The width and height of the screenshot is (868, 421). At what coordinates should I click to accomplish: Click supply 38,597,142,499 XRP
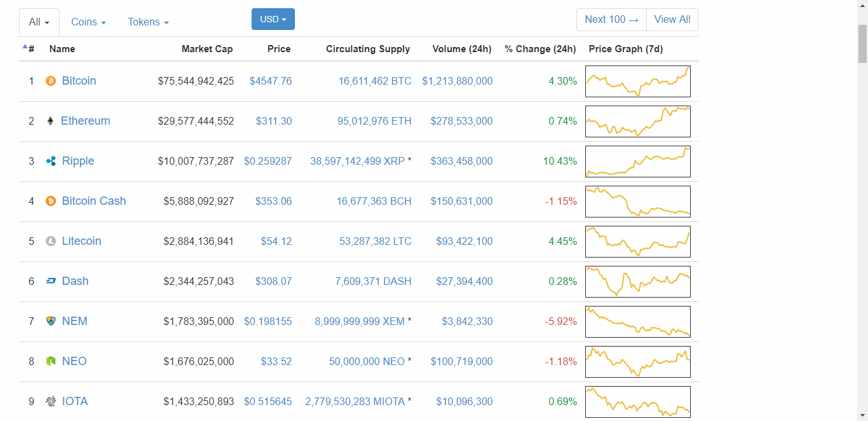[x=358, y=162]
